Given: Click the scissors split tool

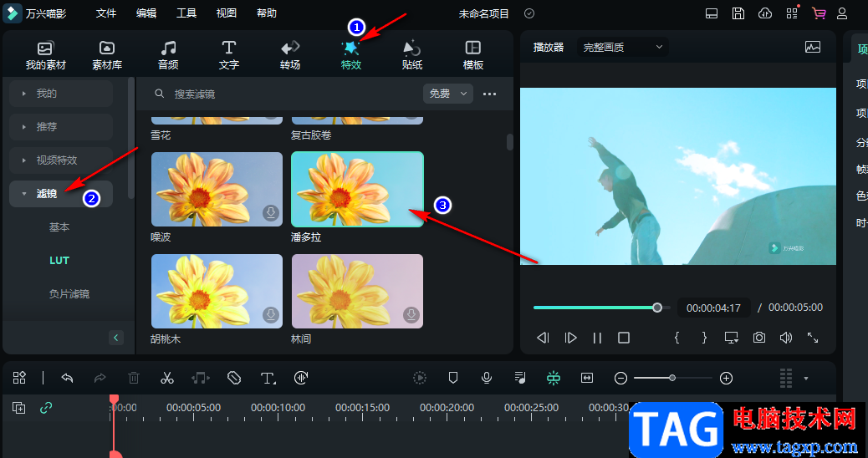Looking at the screenshot, I should 166,378.
